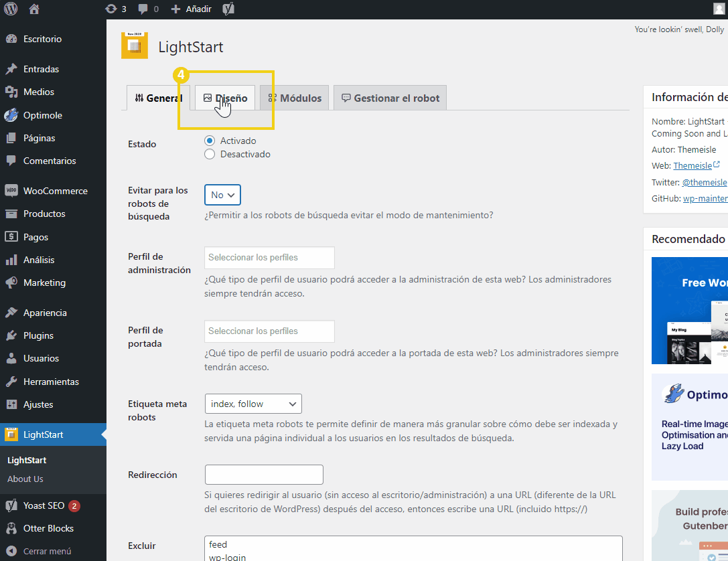Image resolution: width=728 pixels, height=561 pixels.
Task: Click the Herramientas wrench icon
Action: coord(11,382)
